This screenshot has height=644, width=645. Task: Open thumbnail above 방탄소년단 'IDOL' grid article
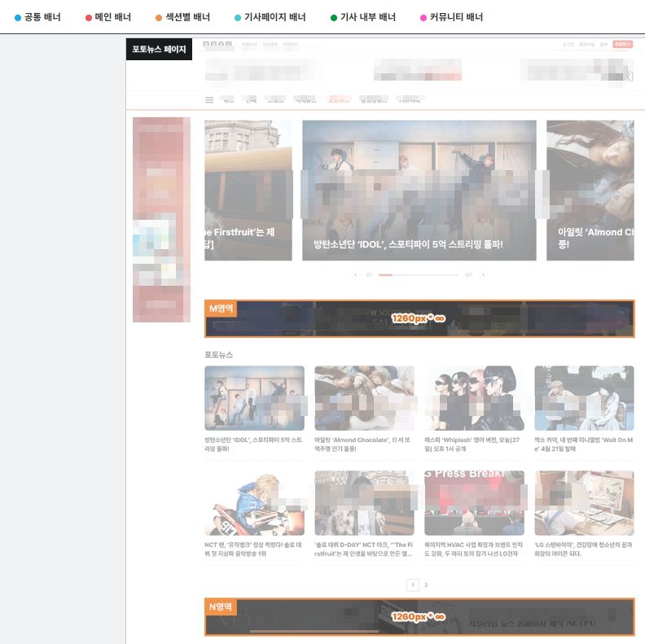tap(255, 398)
